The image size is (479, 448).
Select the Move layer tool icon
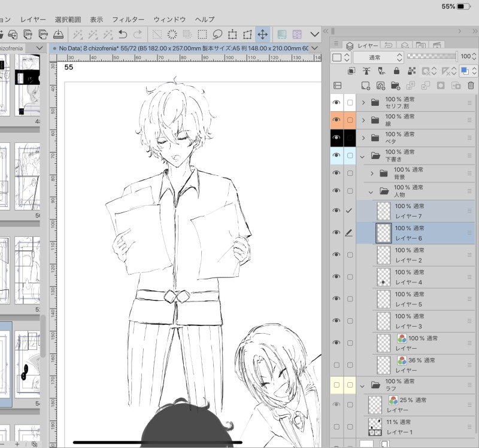pos(262,34)
